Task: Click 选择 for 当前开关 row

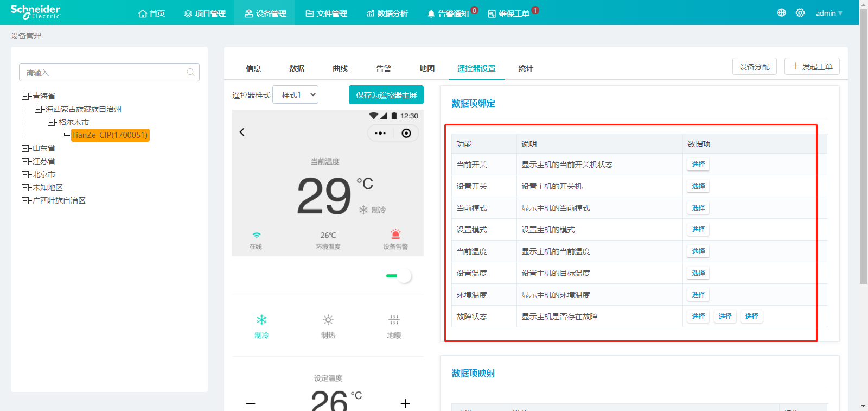Action: point(698,164)
